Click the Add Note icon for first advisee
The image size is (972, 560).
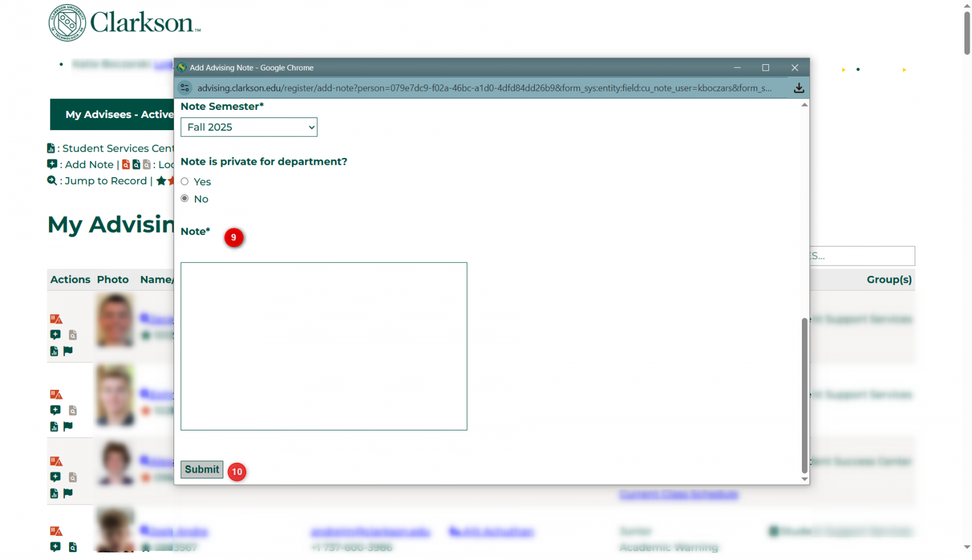(x=55, y=334)
